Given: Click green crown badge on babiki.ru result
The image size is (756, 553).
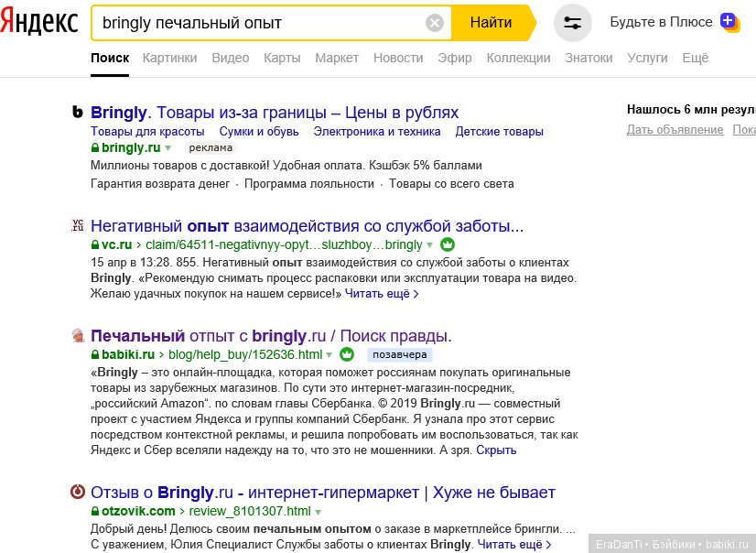Looking at the screenshot, I should click(x=347, y=354).
